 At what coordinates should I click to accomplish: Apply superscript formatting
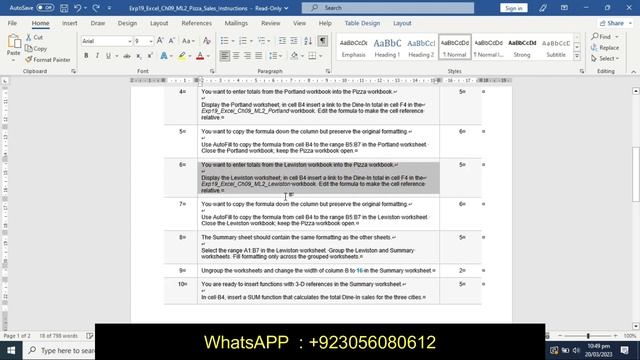coord(150,56)
